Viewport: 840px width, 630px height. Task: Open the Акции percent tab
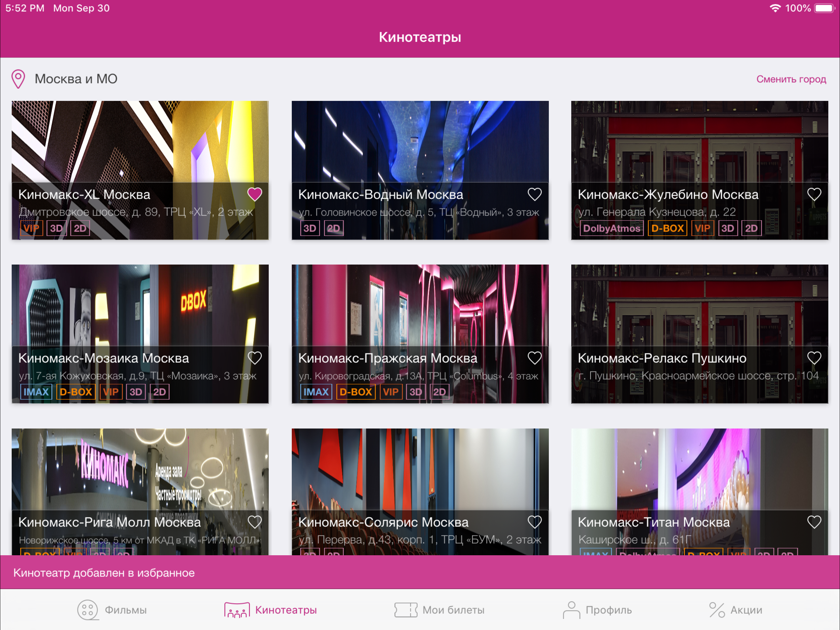click(x=735, y=610)
